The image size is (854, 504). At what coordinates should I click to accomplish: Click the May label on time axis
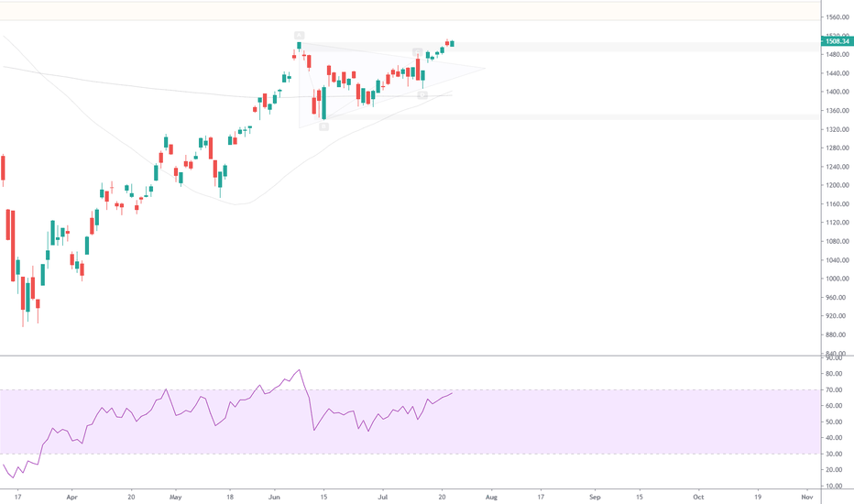click(175, 497)
